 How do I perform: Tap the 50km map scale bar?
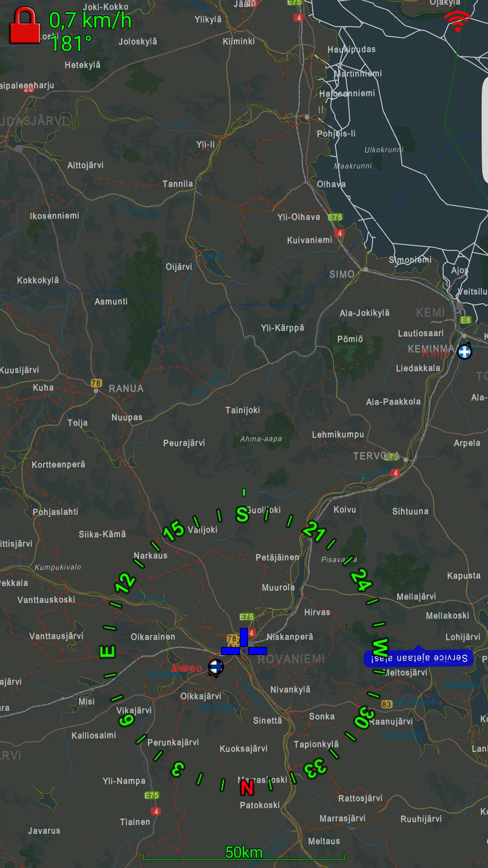[x=244, y=853]
